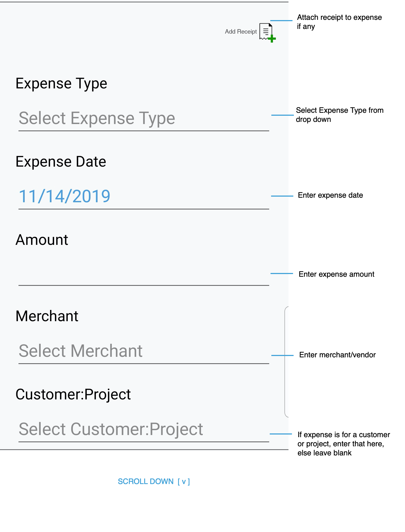The height and width of the screenshot is (532, 405).
Task: Open the Select Merchant dropdown
Action: pyautogui.click(x=144, y=351)
